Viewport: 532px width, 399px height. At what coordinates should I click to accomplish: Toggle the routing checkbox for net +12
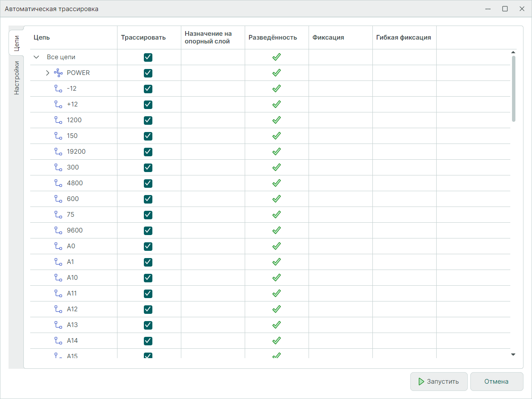click(x=148, y=104)
